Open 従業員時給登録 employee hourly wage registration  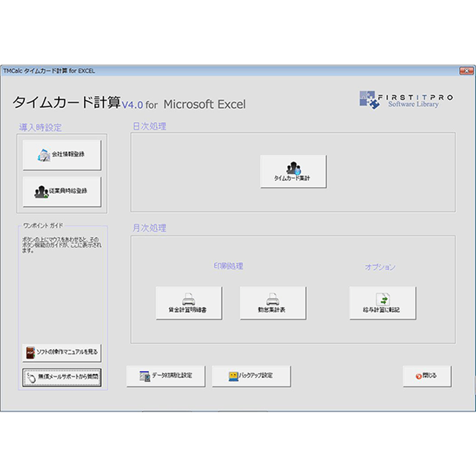[x=62, y=192]
